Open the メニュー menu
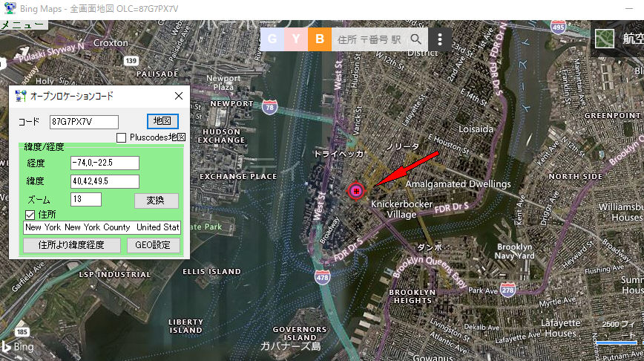Image resolution: width=644 pixels, height=361 pixels. click(23, 25)
